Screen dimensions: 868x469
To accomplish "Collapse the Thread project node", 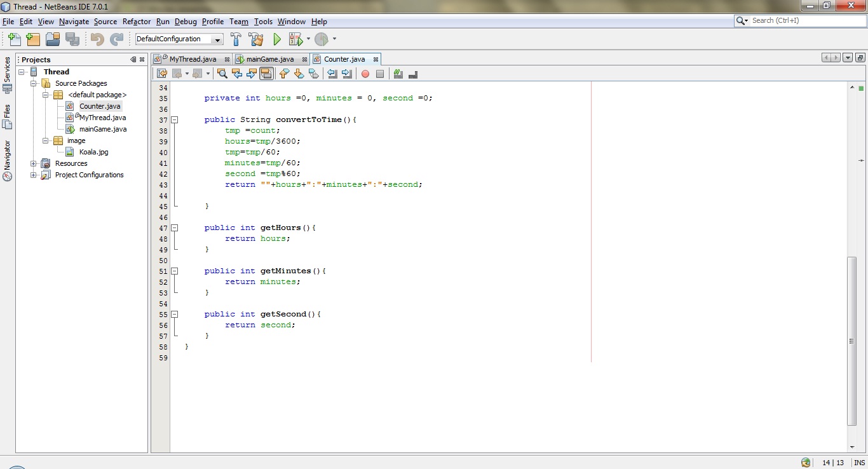I will 22,72.
